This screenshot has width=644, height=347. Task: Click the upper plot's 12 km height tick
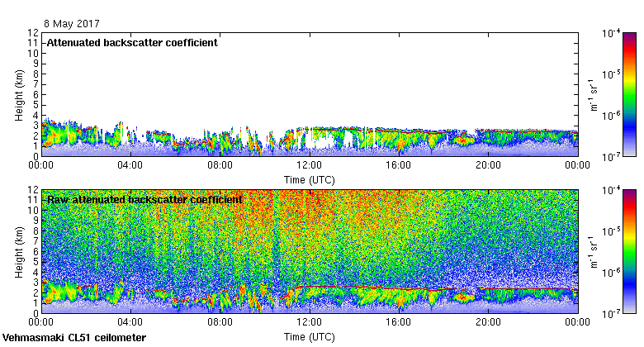34,33
